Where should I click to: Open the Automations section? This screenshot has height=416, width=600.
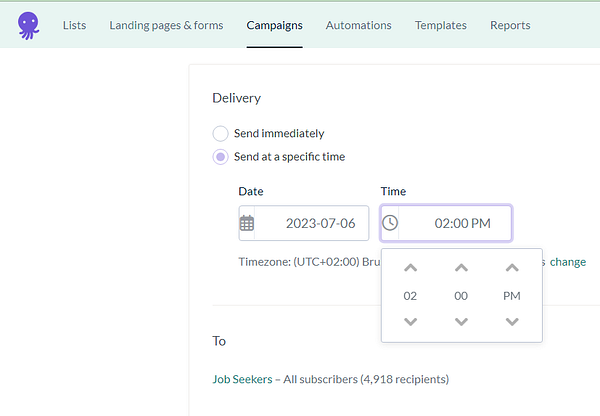[358, 25]
